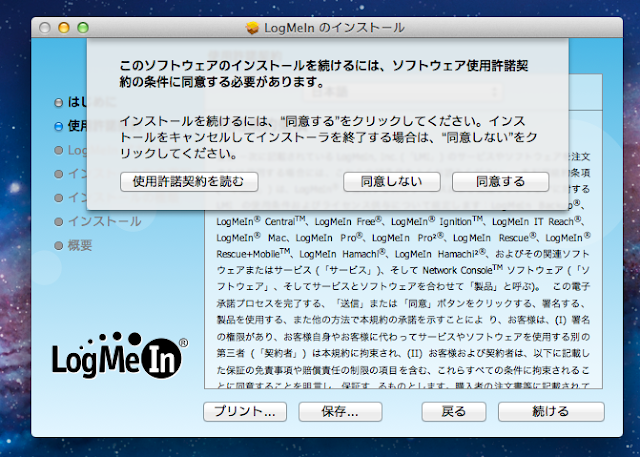Open the dimmed 日本語 language dropdown
The width and height of the screenshot is (640, 457).
point(402,92)
